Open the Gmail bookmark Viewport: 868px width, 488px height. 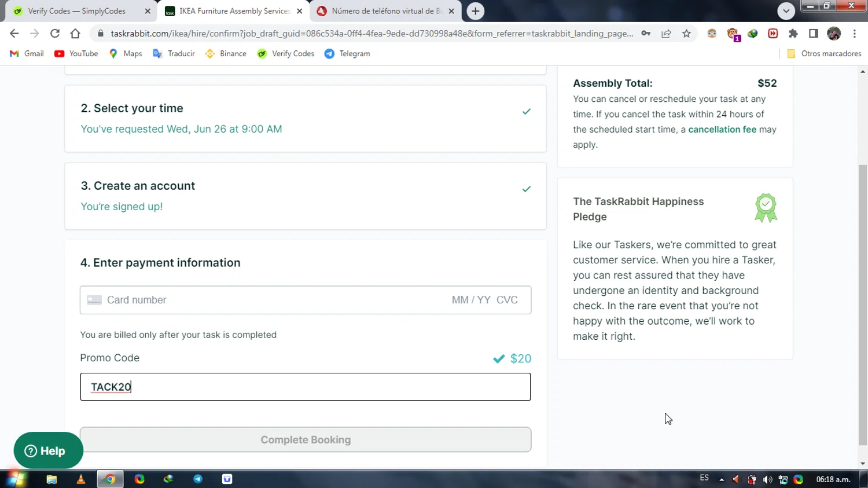(x=27, y=53)
